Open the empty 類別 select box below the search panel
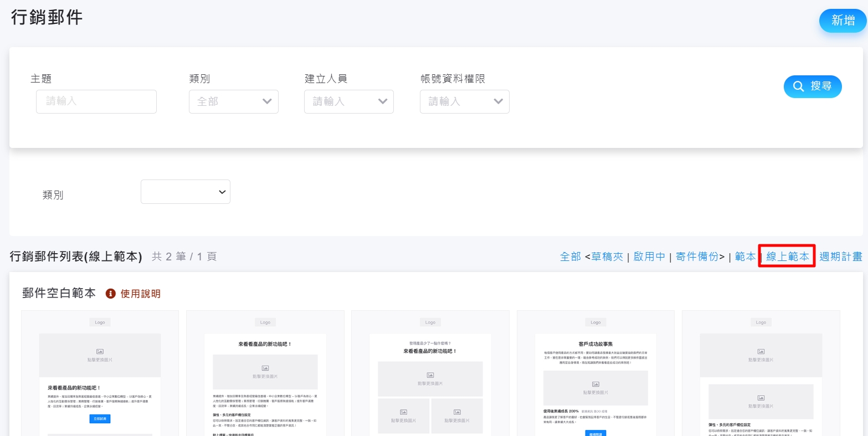Image resolution: width=868 pixels, height=436 pixels. [186, 192]
